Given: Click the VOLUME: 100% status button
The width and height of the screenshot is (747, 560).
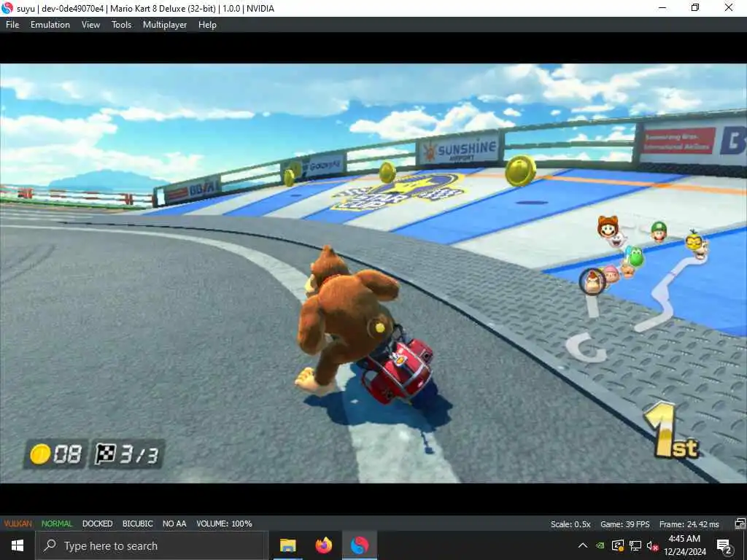Looking at the screenshot, I should [x=224, y=524].
